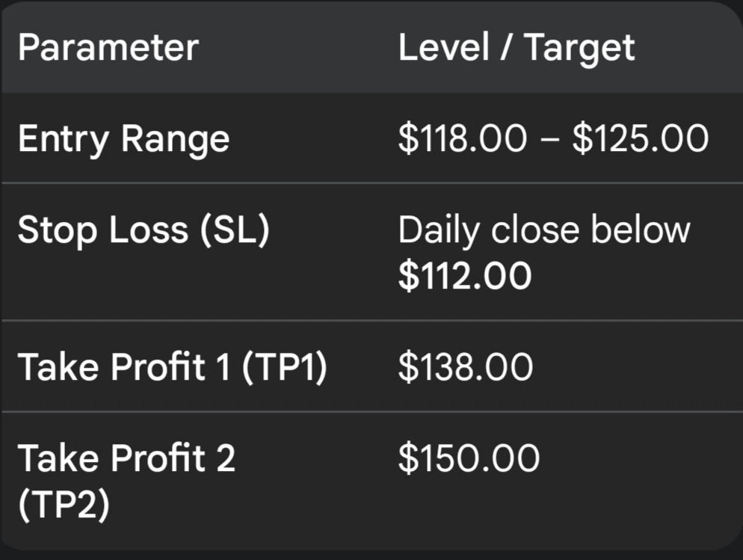The image size is (743, 560).
Task: Click the (TP1) abbreviation
Action: point(283,368)
